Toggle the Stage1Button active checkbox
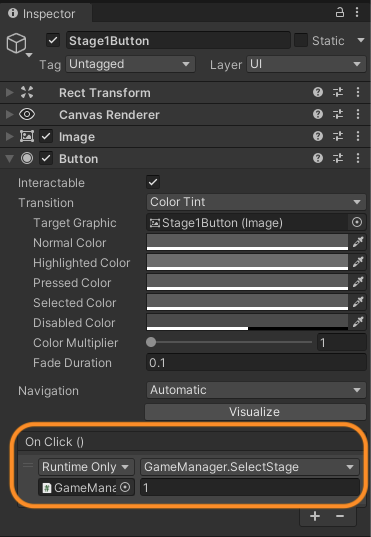 click(x=53, y=40)
